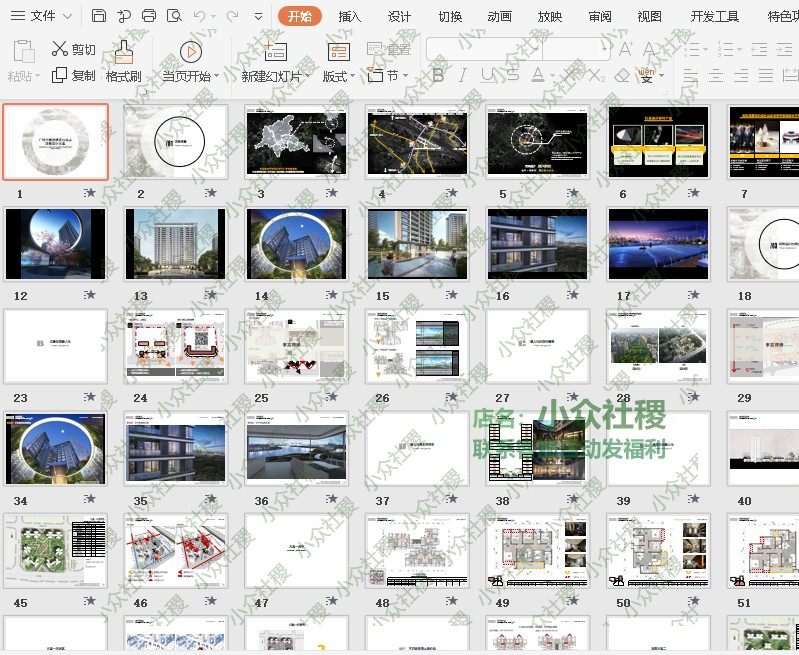
Task: Open the bullets style dropdown arrow
Action: pyautogui.click(x=706, y=50)
